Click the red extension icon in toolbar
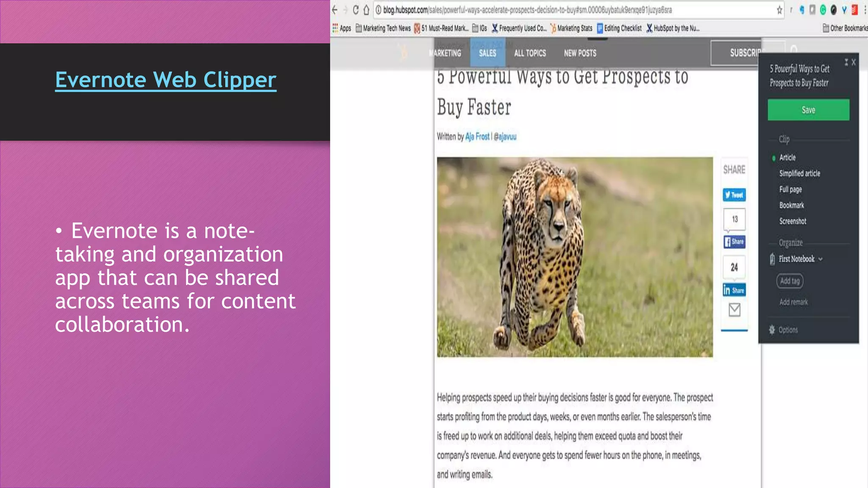The image size is (868, 488). [854, 10]
